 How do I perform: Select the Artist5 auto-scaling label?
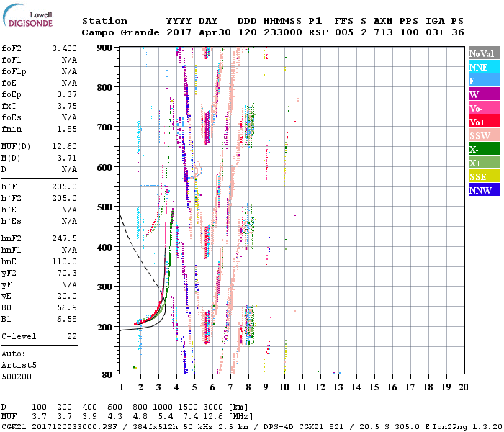point(19,365)
